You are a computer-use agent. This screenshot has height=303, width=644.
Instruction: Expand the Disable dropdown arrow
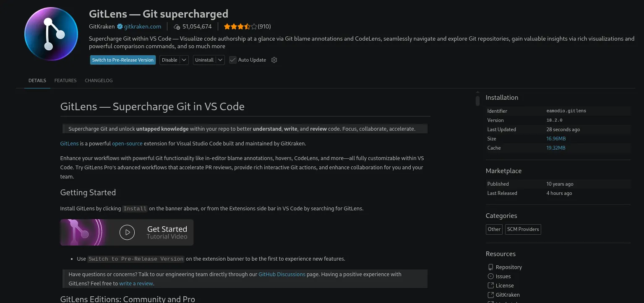pyautogui.click(x=184, y=60)
